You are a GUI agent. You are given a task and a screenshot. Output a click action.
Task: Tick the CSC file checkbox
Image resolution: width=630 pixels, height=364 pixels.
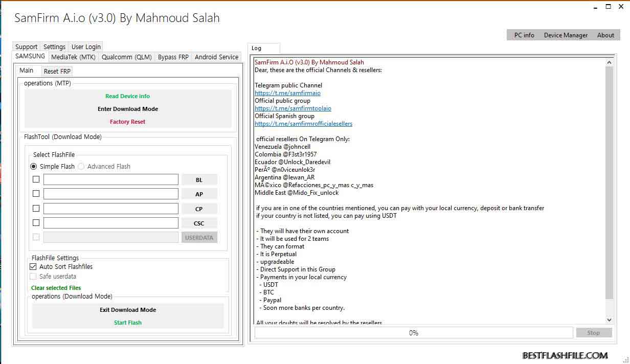tap(36, 222)
